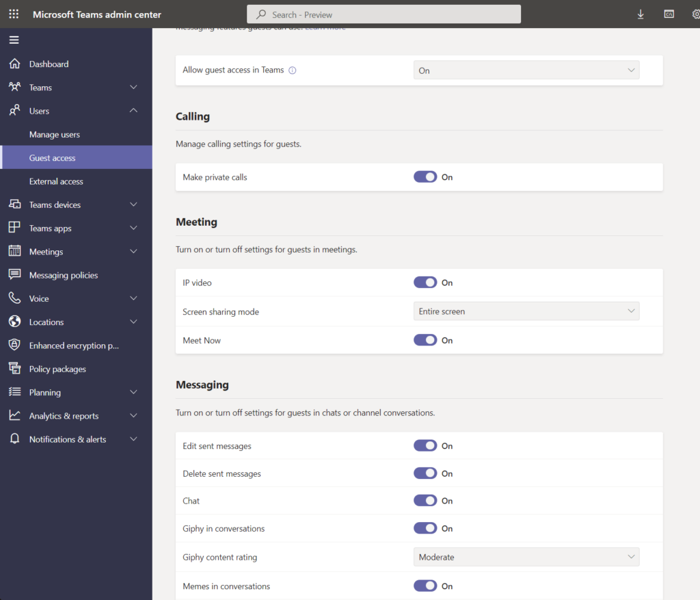Expand the Teams apps chevron

coord(133,228)
